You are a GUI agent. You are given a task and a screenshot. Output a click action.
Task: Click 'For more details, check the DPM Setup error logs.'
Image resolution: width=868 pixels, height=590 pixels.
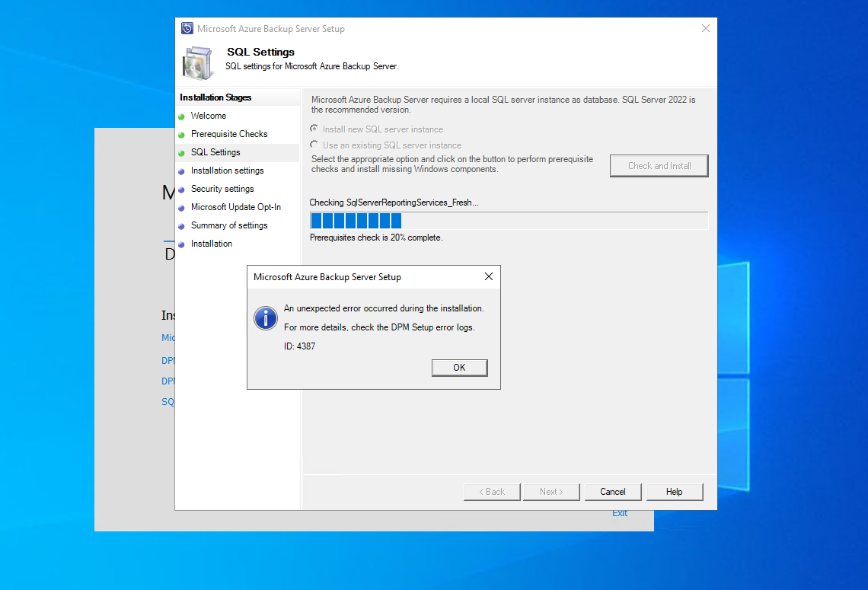379,327
